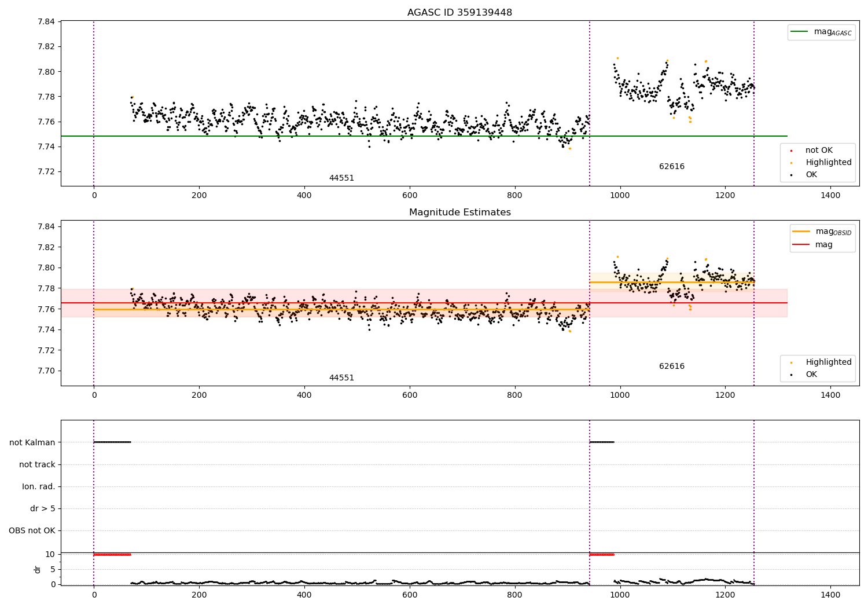Screen dimensions: 868x608
Task: Click OBSID label 62616 in the middle plot
Action: (672, 367)
